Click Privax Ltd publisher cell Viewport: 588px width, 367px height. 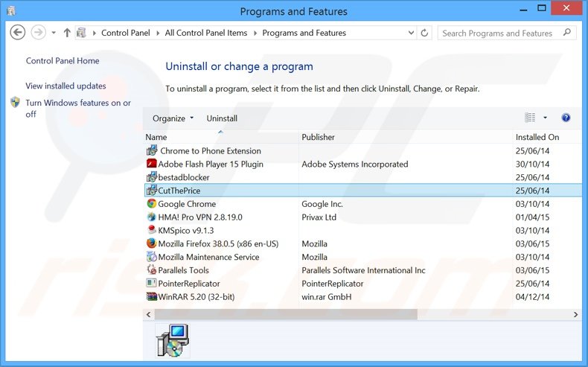[319, 217]
